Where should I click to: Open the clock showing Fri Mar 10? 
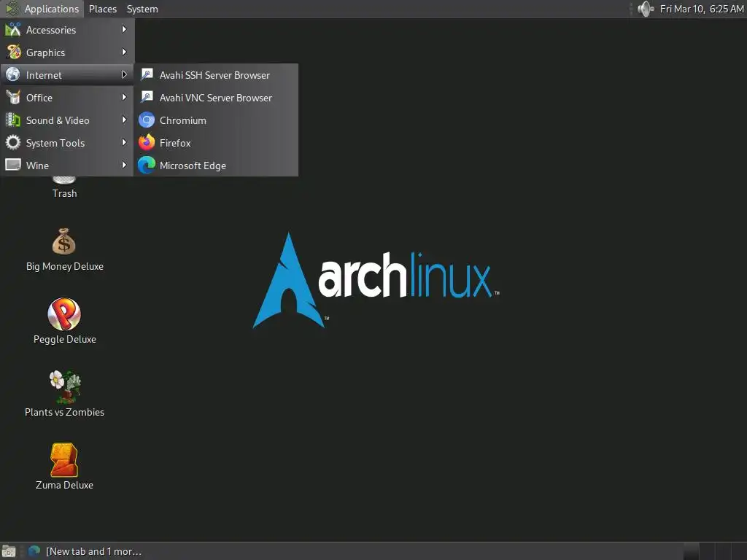tap(701, 9)
